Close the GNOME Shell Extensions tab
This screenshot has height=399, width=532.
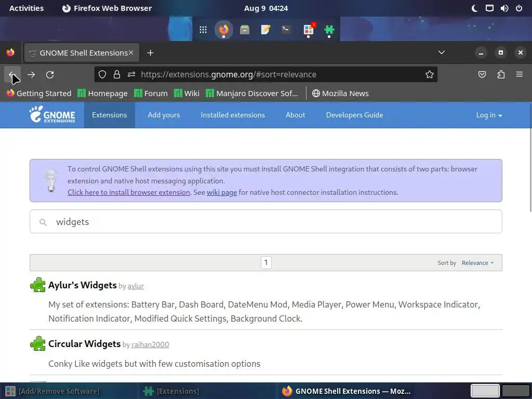click(131, 52)
